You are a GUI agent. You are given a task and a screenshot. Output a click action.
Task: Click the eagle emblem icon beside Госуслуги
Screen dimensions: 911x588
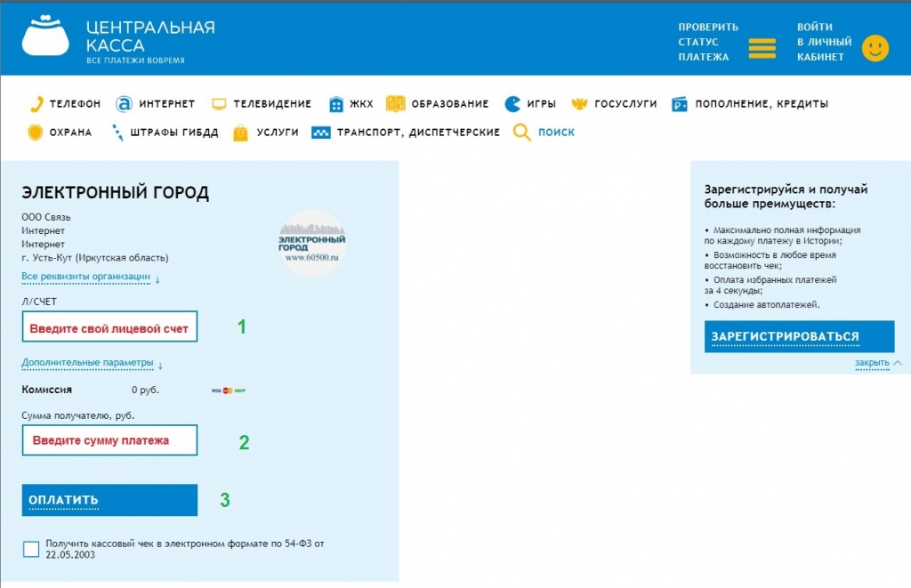[579, 104]
